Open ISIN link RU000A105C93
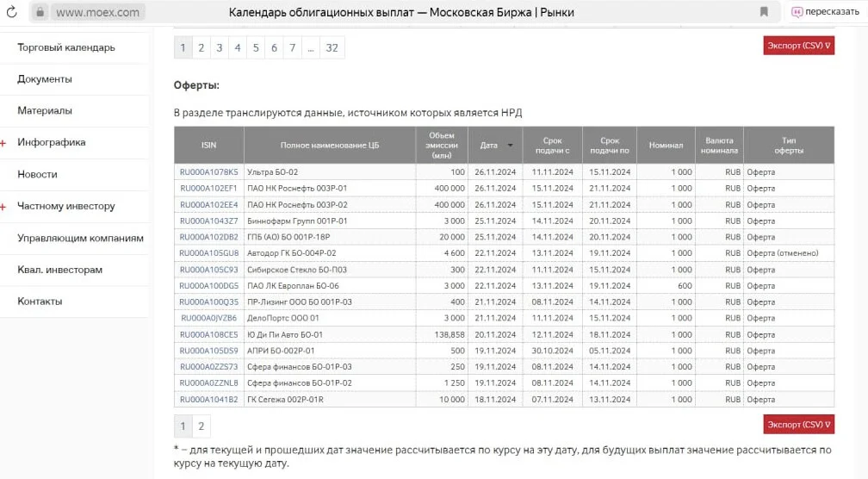This screenshot has height=479, width=868. [208, 270]
